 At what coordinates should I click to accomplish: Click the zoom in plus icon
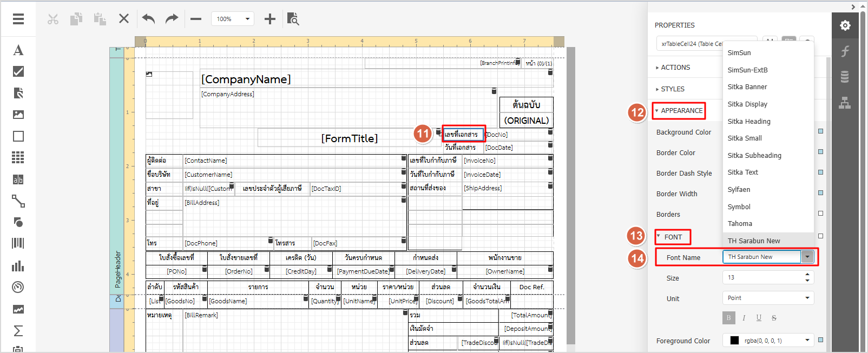pyautogui.click(x=269, y=19)
